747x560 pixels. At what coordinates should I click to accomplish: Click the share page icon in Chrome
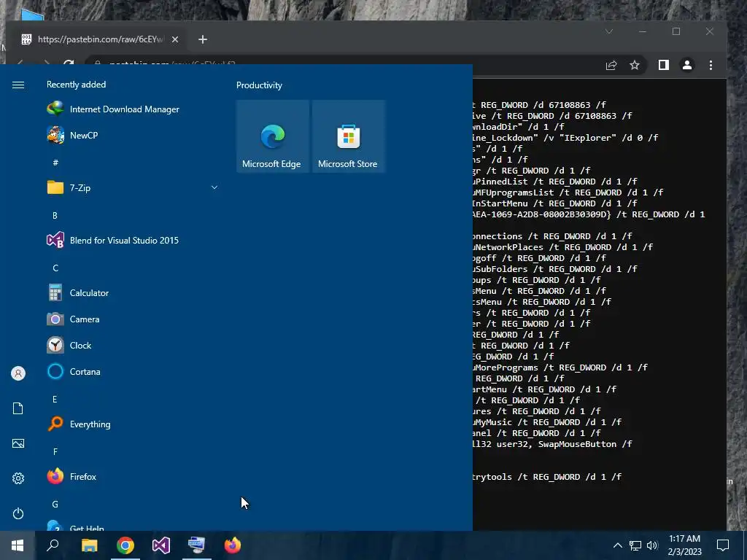(x=611, y=65)
